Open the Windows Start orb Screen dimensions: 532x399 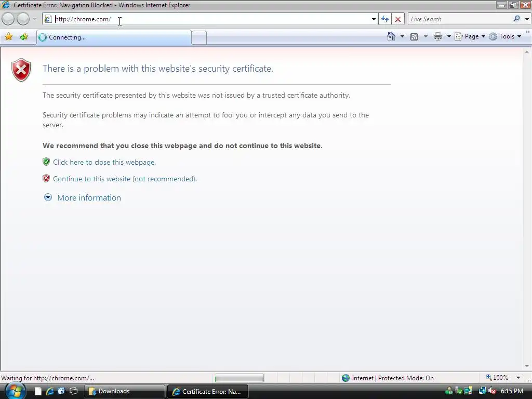[x=15, y=391]
